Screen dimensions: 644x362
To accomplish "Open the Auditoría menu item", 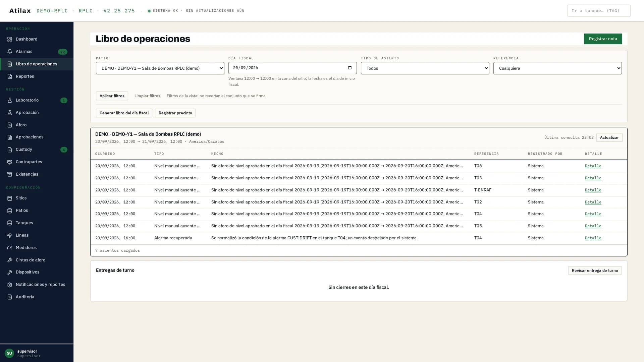I will pos(37,297).
